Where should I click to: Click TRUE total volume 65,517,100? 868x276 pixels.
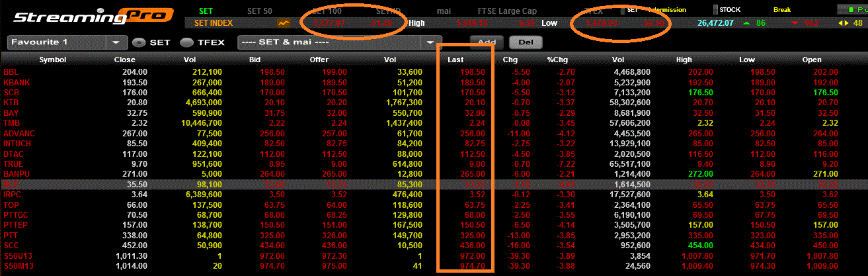(x=628, y=163)
